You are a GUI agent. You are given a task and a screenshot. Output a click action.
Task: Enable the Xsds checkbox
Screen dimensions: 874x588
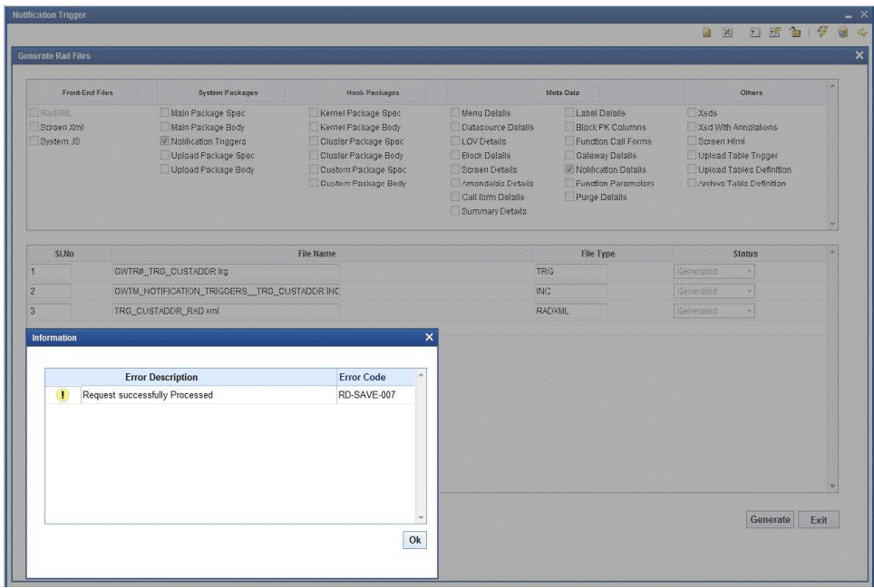692,112
